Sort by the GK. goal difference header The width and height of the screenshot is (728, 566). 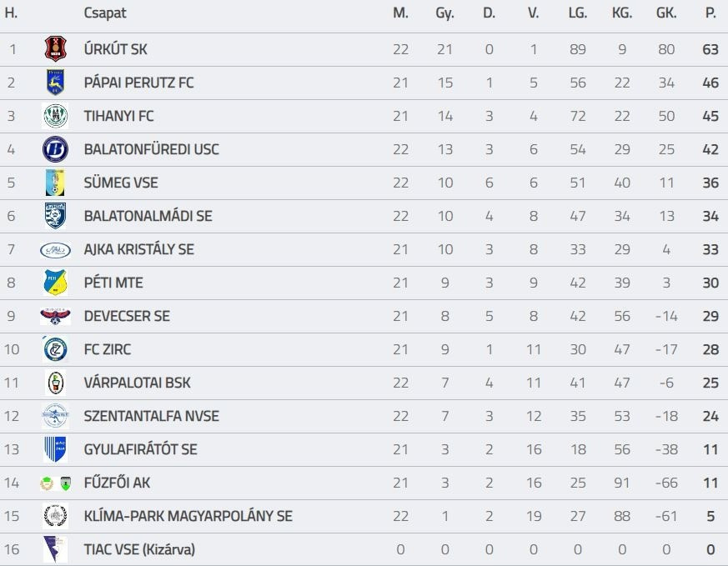(666, 14)
